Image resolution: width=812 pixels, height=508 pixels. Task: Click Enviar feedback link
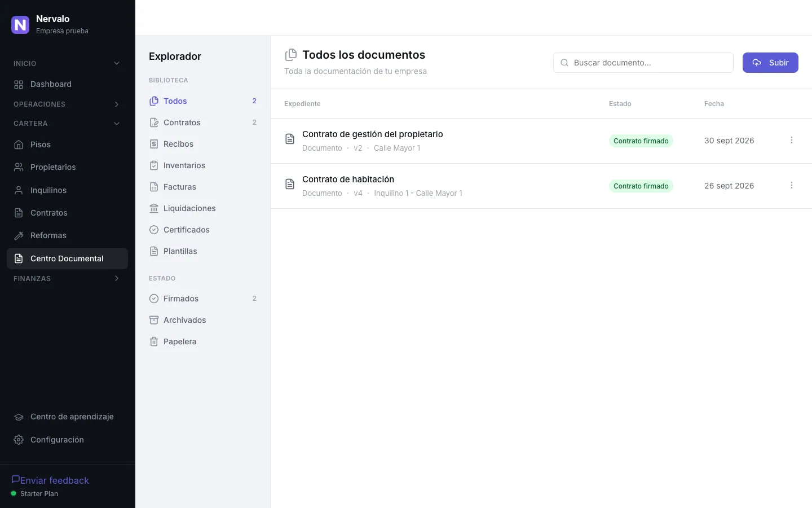(x=50, y=480)
